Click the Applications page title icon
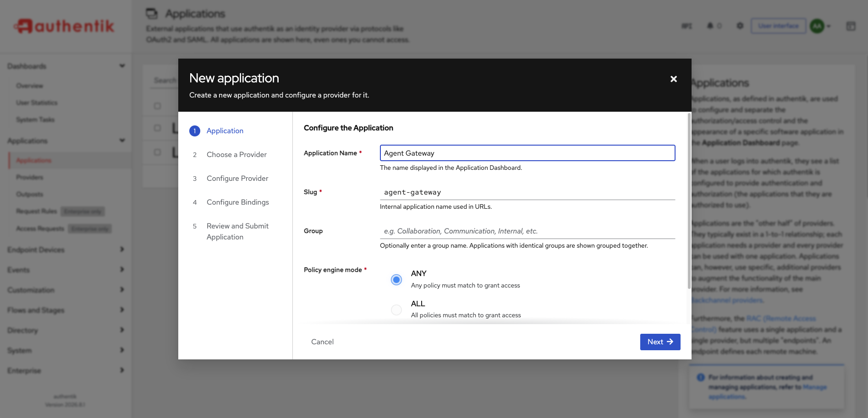868x418 pixels. point(152,14)
